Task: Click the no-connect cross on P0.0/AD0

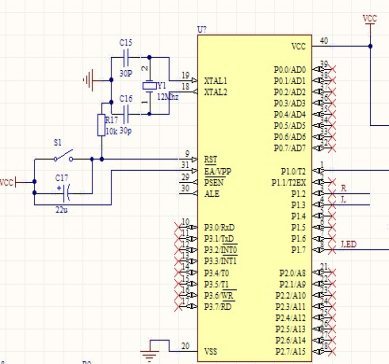Action: [332, 69]
